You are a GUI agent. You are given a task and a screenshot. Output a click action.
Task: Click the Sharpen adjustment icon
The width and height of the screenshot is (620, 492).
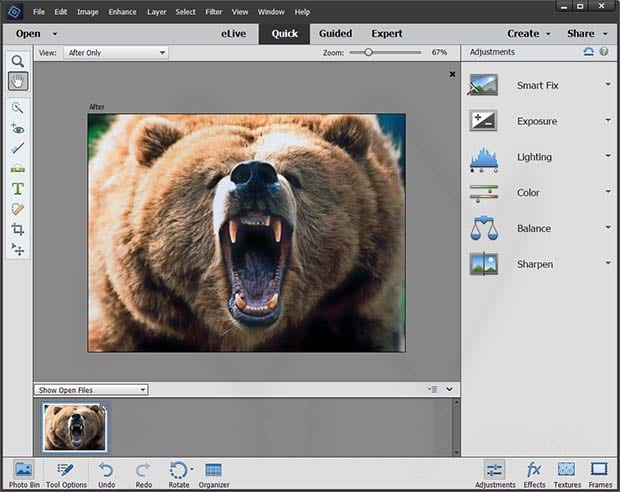tap(484, 264)
